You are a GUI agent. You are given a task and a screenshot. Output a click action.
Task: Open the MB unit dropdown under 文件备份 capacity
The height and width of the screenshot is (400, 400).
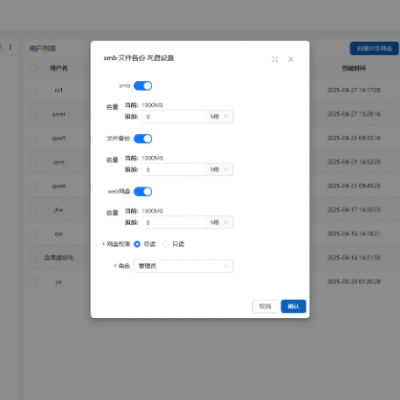tap(219, 170)
